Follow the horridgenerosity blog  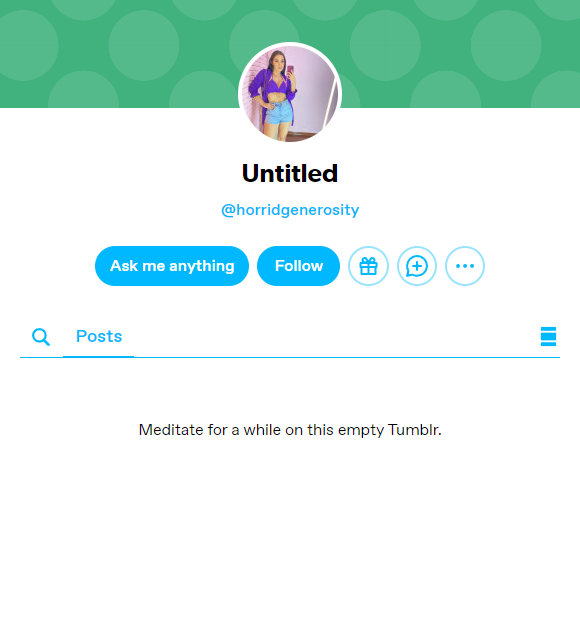pyautogui.click(x=298, y=266)
